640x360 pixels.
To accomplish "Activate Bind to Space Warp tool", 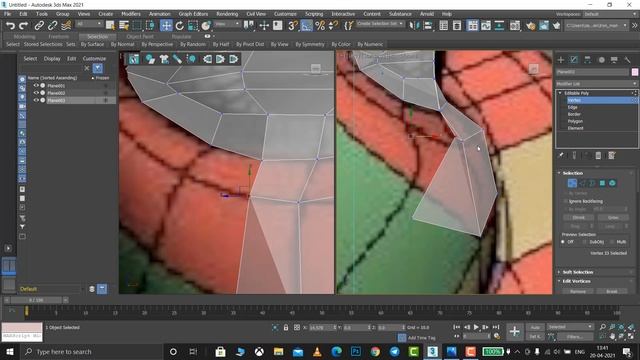I will click(x=66, y=26).
